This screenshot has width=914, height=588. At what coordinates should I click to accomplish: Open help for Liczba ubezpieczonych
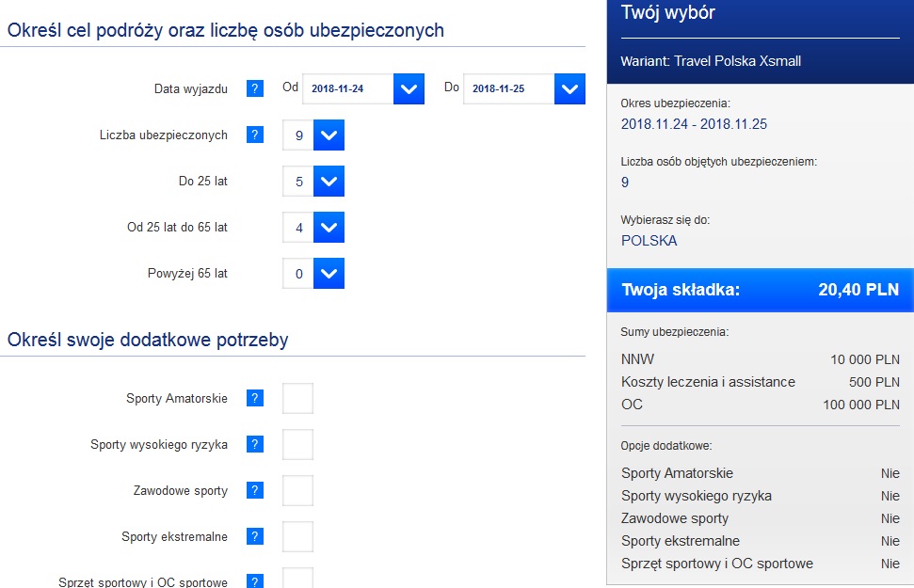click(254, 135)
